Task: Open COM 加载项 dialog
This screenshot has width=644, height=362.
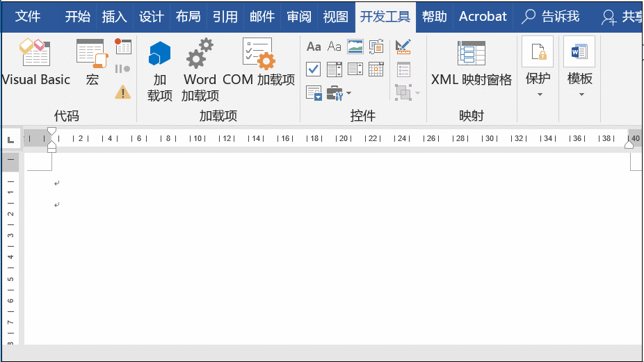Action: tap(259, 63)
